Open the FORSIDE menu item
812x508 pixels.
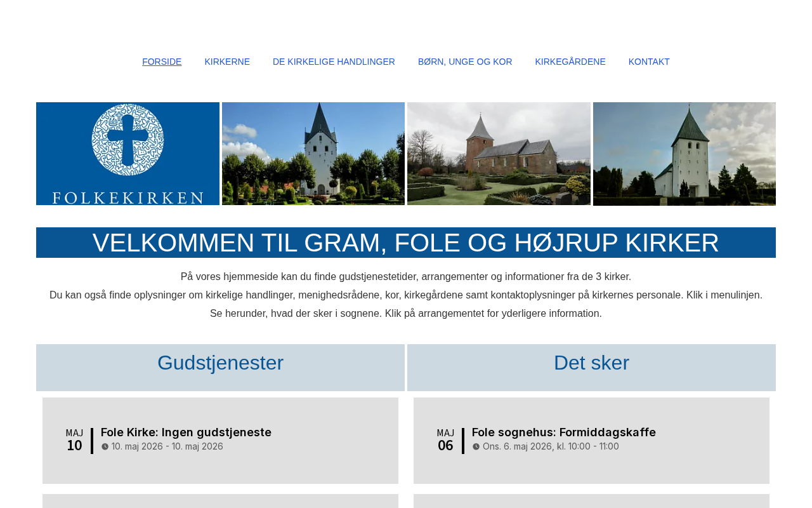click(x=162, y=62)
